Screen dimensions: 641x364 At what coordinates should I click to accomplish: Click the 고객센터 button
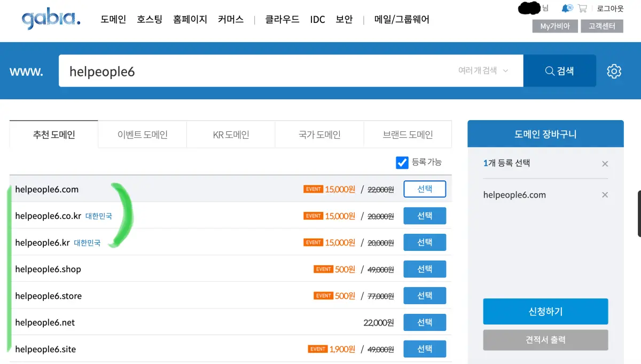point(602,26)
